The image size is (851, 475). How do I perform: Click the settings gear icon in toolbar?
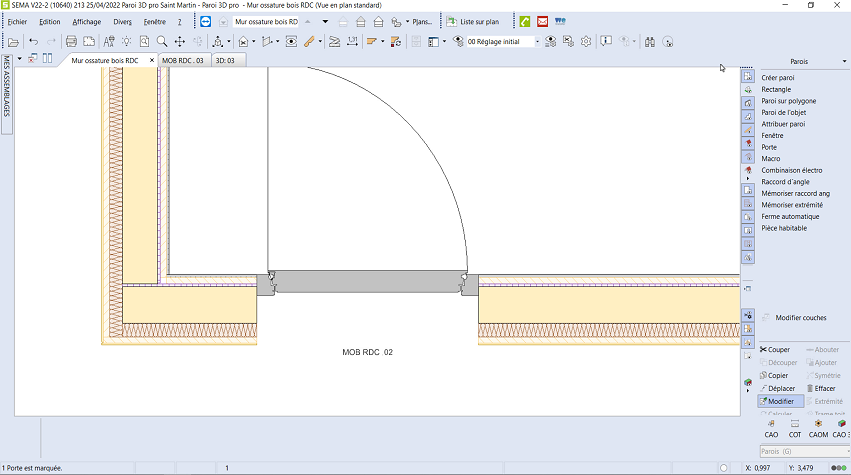point(586,42)
